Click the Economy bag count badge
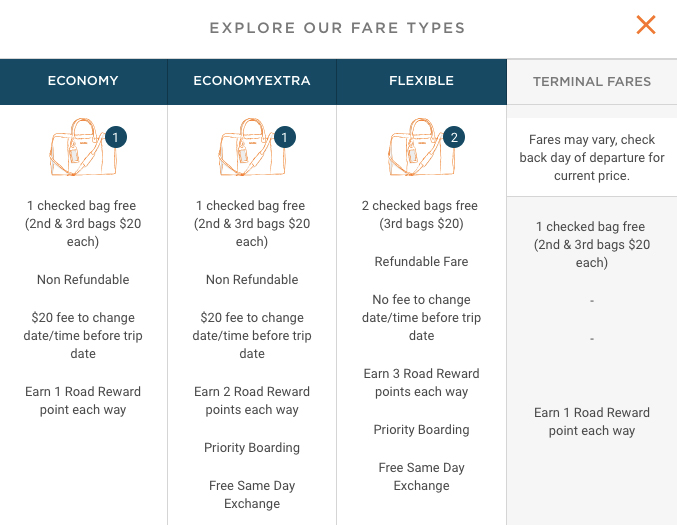Image resolution: width=677 pixels, height=525 pixels. [x=115, y=137]
